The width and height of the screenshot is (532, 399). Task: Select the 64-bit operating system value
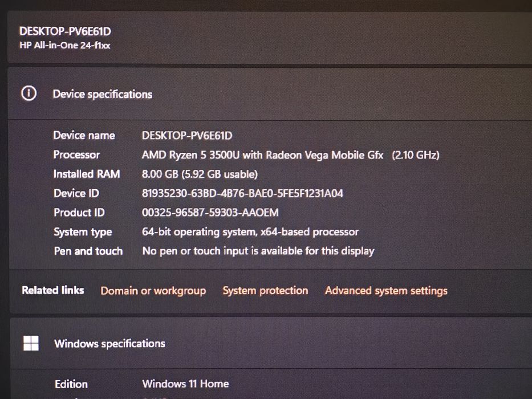(250, 232)
